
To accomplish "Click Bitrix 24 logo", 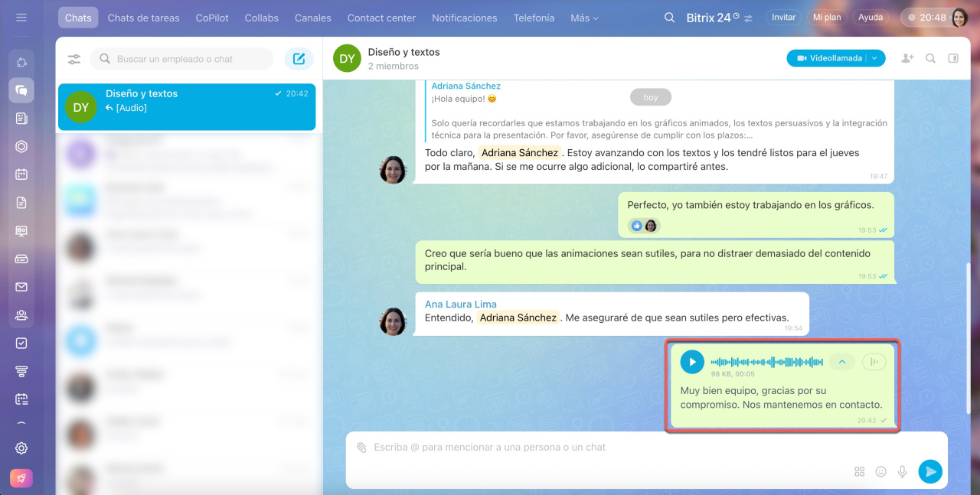I will tap(708, 18).
